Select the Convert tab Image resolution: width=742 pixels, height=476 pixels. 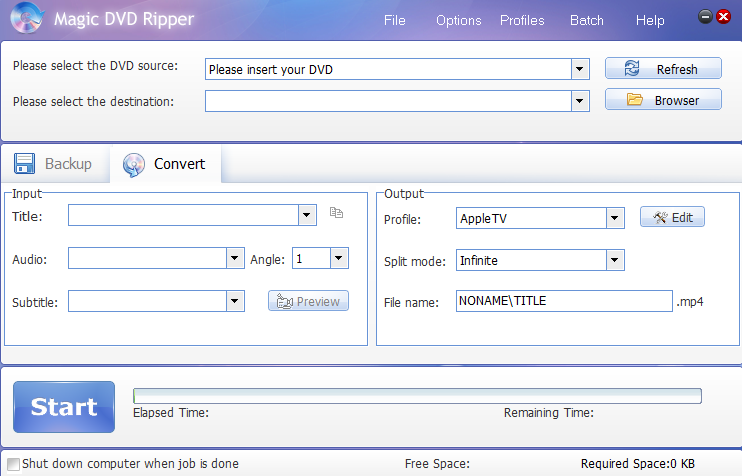click(165, 164)
